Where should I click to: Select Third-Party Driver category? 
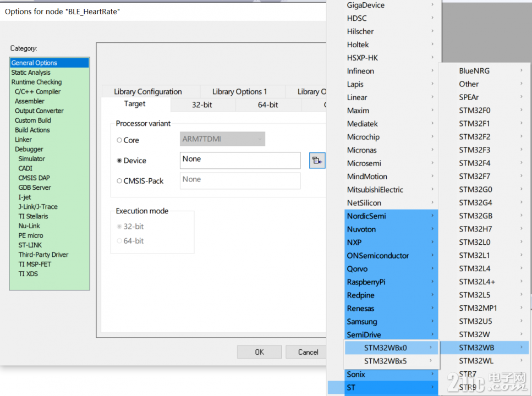click(50, 255)
